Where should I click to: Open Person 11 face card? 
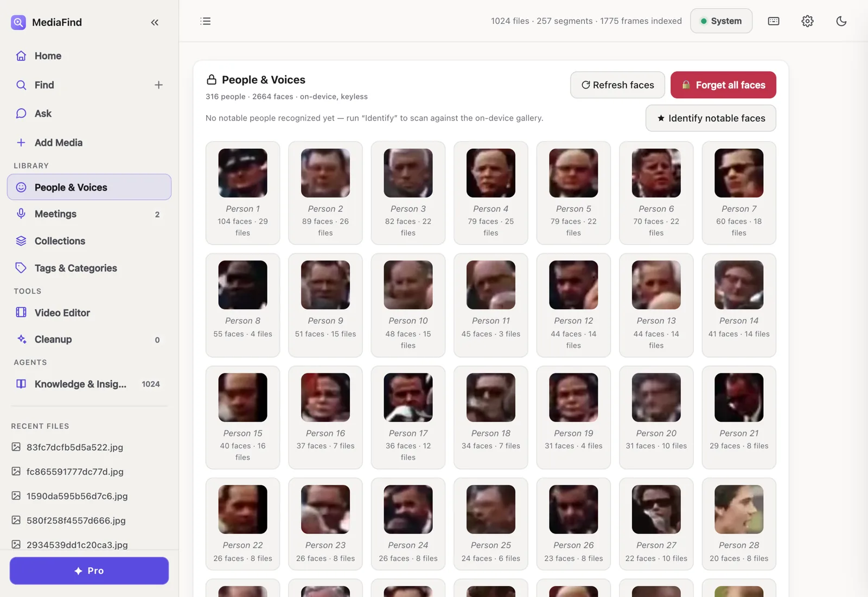[491, 306]
